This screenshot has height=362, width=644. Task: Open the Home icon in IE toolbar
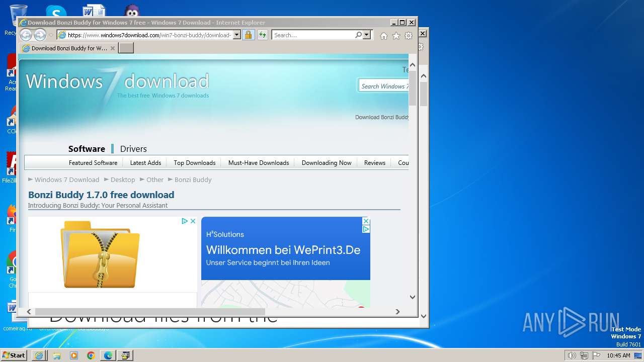(x=384, y=36)
